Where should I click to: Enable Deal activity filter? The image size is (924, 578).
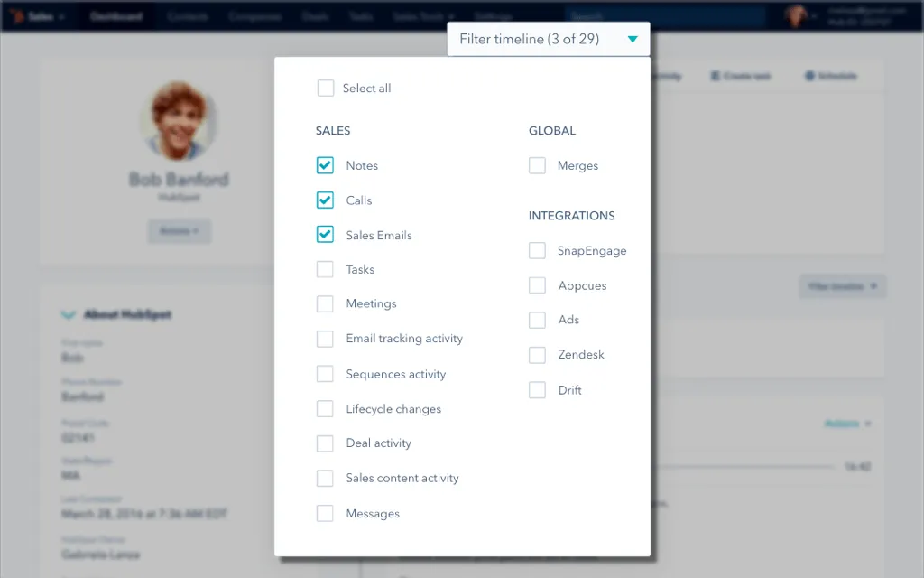click(x=325, y=443)
